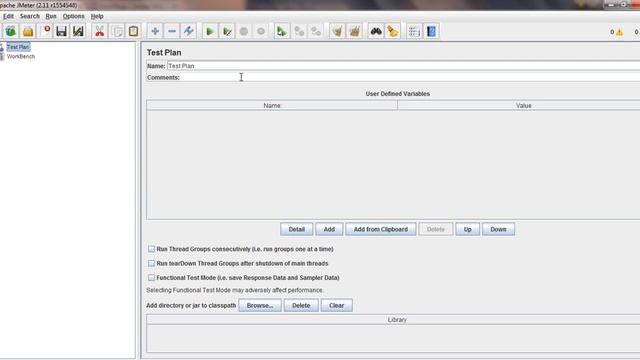Save the test plan using floppy icon
Viewport: 640px width, 360px height.
tap(62, 31)
